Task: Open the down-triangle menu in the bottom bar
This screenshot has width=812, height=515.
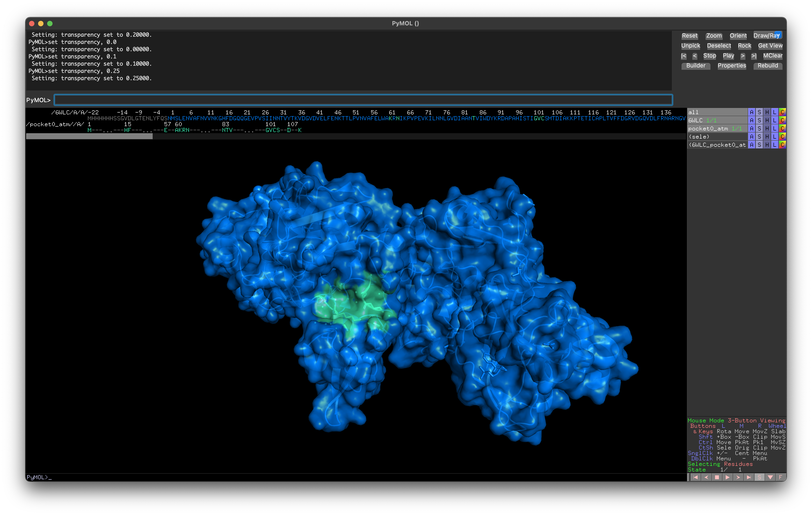Action: coord(770,477)
